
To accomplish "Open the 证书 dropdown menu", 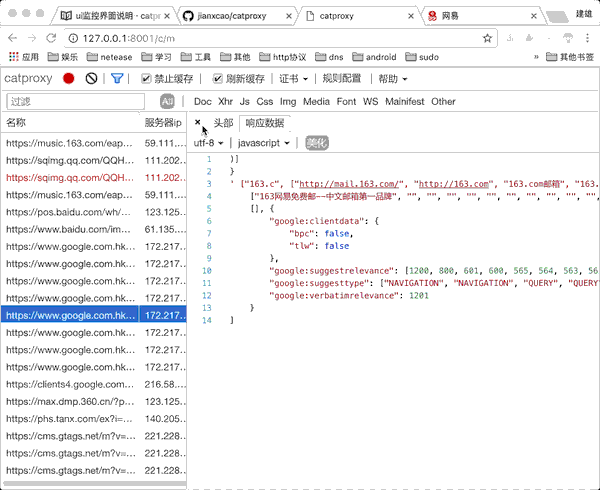I will coord(293,79).
